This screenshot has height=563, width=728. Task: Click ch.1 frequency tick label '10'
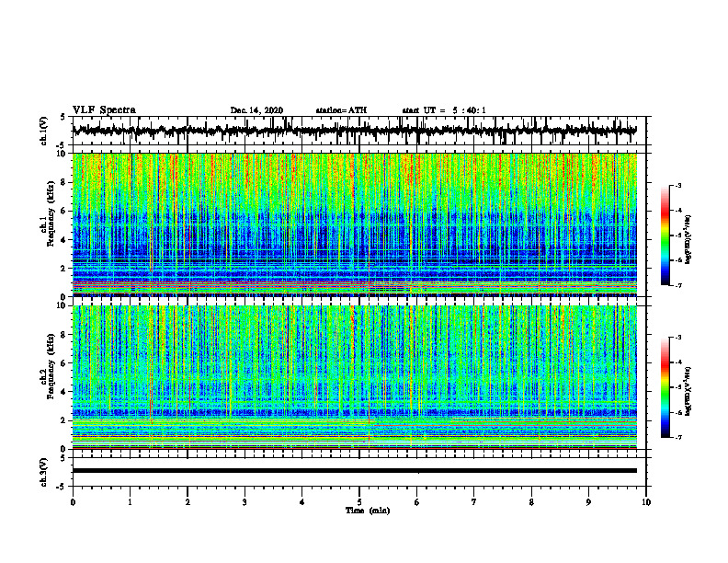pos(63,154)
